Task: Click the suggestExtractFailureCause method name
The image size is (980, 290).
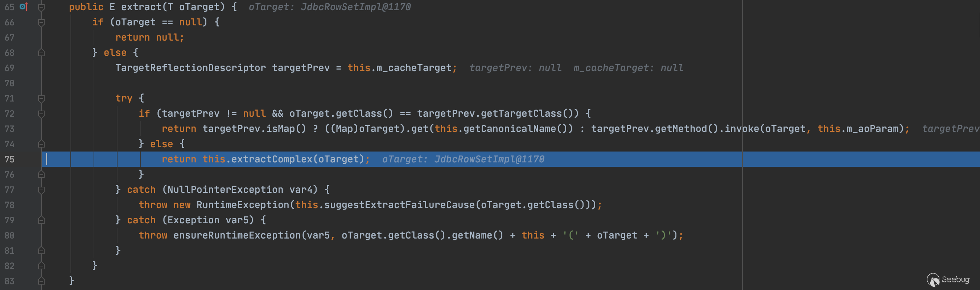Action: click(x=399, y=205)
